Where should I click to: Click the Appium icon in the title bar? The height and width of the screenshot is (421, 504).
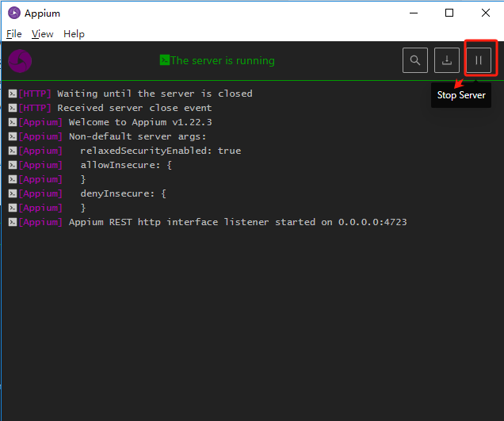pyautogui.click(x=14, y=13)
